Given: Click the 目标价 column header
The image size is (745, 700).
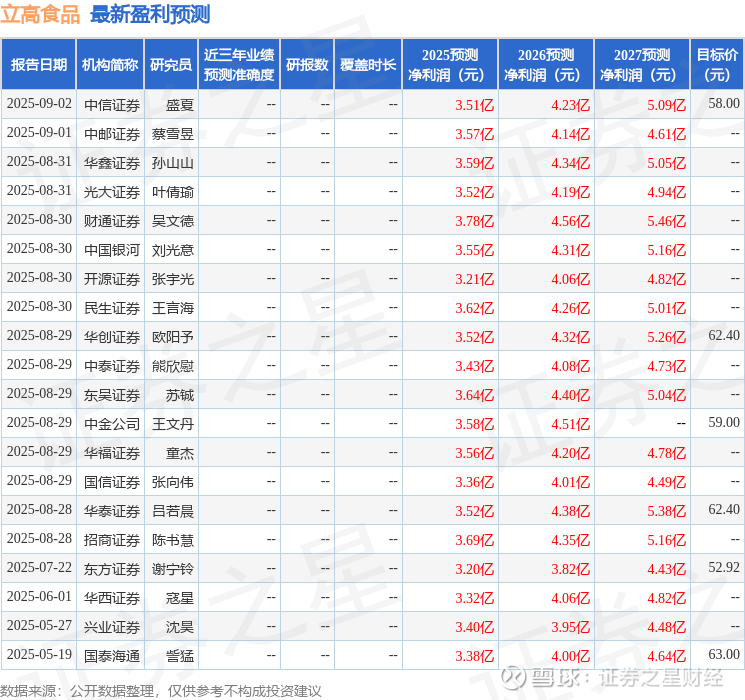Looking at the screenshot, I should pyautogui.click(x=716, y=65).
